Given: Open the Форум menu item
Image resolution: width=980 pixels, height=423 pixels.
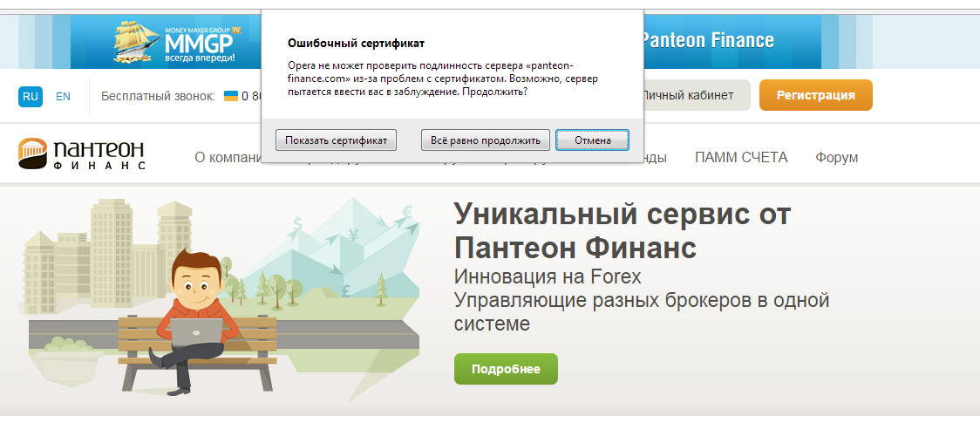Looking at the screenshot, I should coord(836,158).
